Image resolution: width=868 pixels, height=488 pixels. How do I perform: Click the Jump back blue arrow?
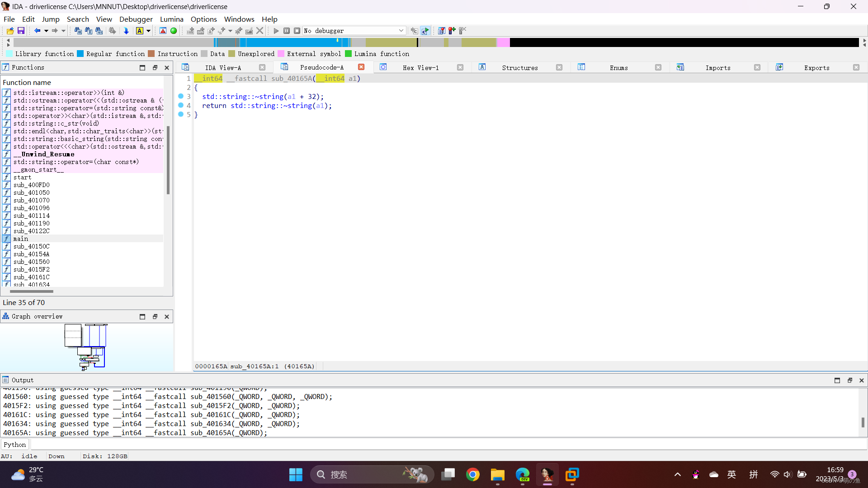pos(37,31)
